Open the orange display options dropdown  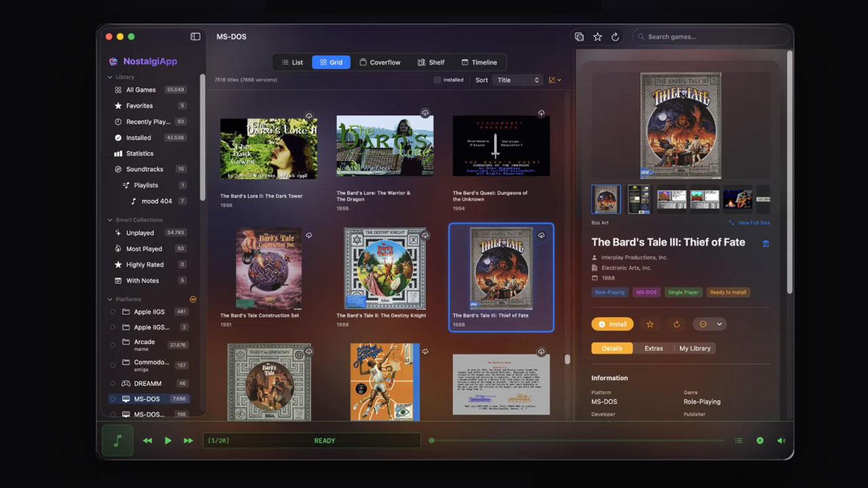coord(555,80)
